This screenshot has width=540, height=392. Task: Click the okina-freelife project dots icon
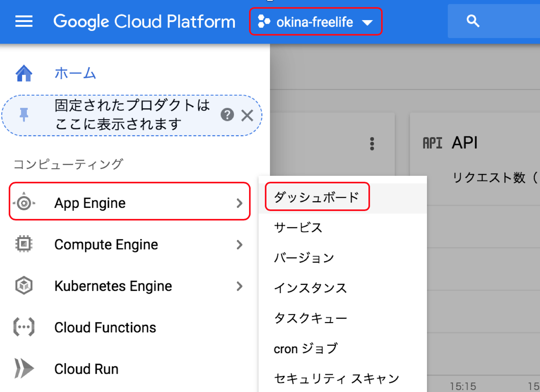pos(264,21)
